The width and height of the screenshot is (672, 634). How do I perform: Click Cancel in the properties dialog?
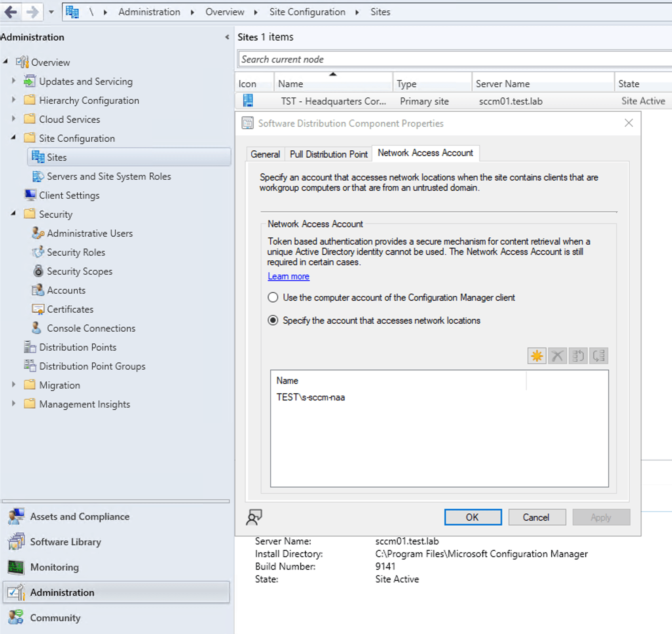(x=537, y=517)
